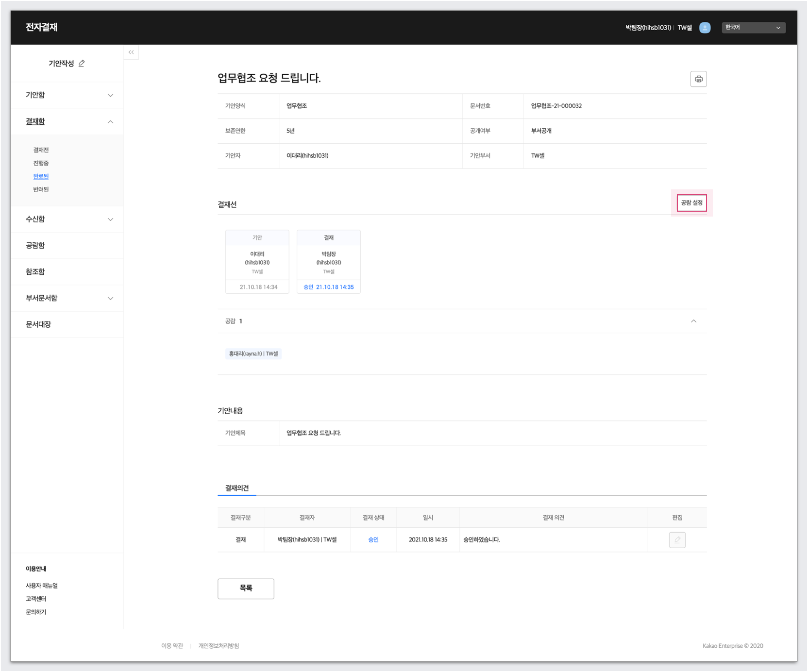The width and height of the screenshot is (808, 672).
Task: Expand the 부서문서함 menu chevron
Action: [110, 298]
